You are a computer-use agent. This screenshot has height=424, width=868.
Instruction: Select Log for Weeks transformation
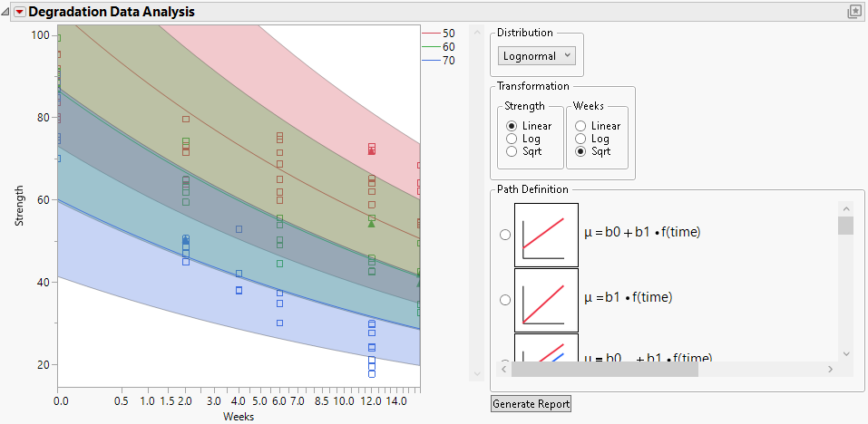581,139
